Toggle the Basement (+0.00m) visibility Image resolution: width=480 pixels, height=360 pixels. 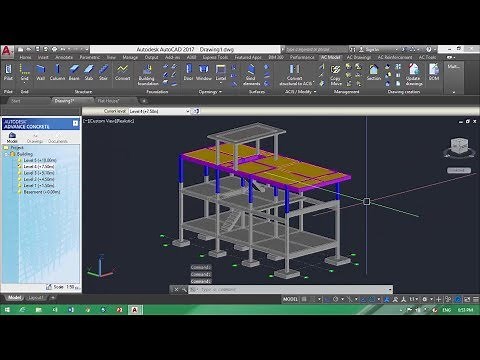tap(20, 192)
